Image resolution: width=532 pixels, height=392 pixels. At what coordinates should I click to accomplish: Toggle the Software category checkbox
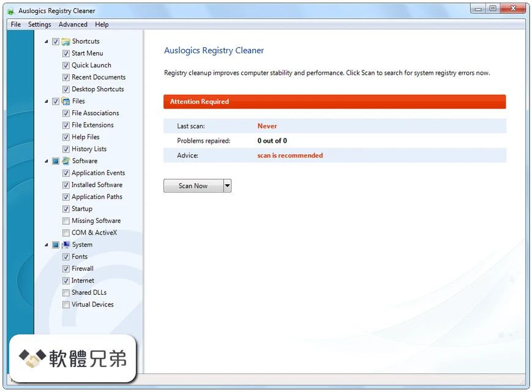56,161
